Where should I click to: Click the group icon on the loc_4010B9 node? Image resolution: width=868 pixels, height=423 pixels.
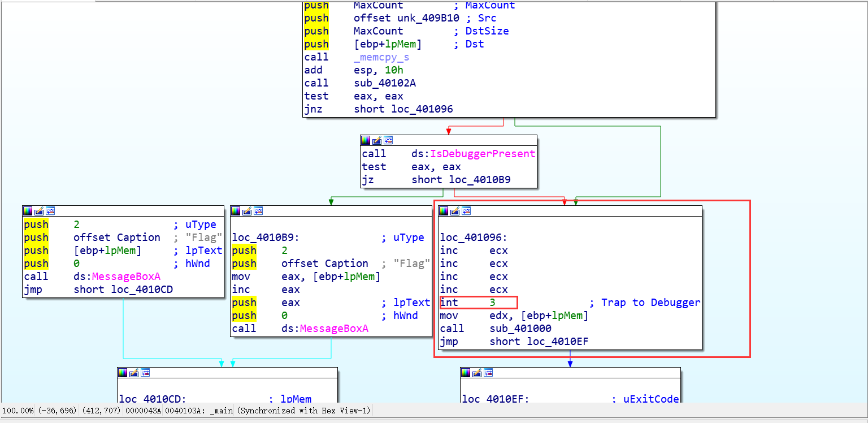[x=258, y=211]
